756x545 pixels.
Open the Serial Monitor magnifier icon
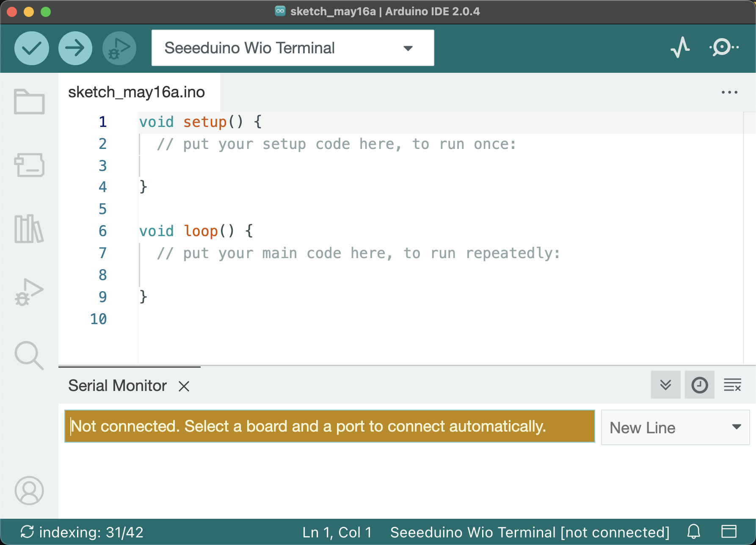724,47
